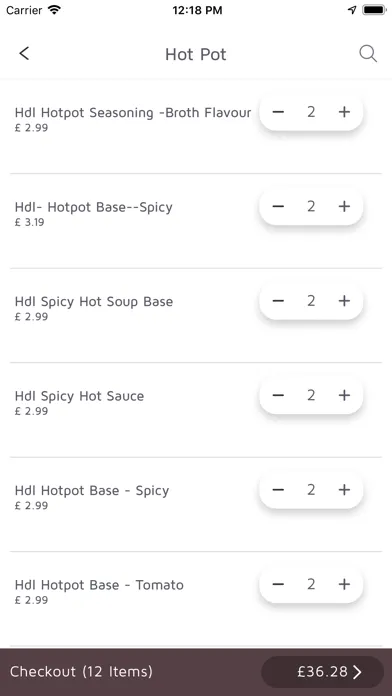Add one more Hdl- Hotpot Base--Spicy
This screenshot has width=392, height=696.
[344, 206]
